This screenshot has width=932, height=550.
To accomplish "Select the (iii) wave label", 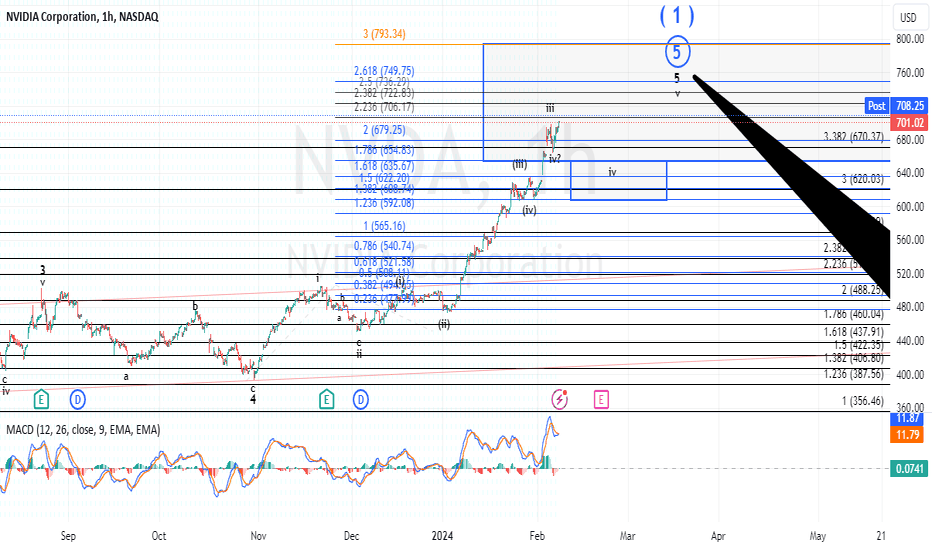I will [x=520, y=165].
